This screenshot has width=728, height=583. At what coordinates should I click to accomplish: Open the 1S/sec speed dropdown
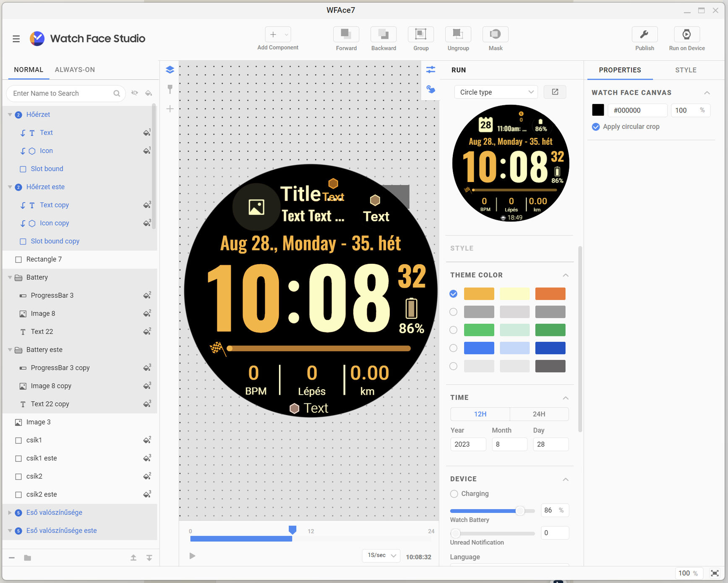point(381,555)
